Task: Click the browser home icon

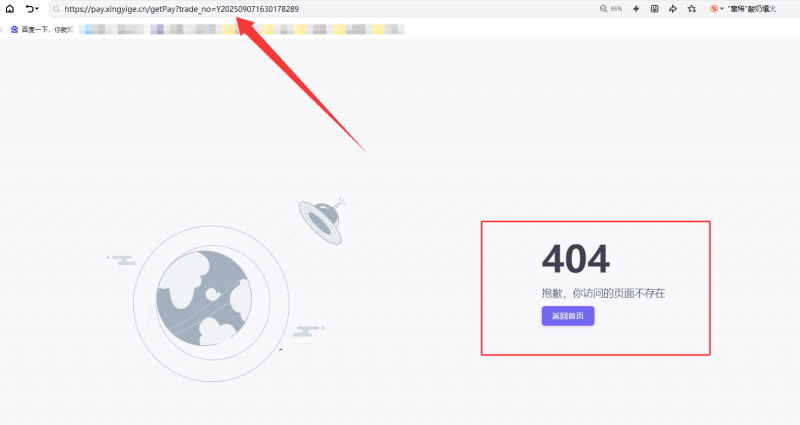Action: click(9, 8)
